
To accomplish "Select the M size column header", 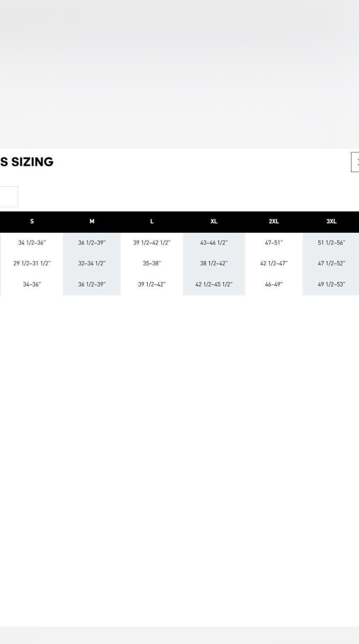I will 92,221.
